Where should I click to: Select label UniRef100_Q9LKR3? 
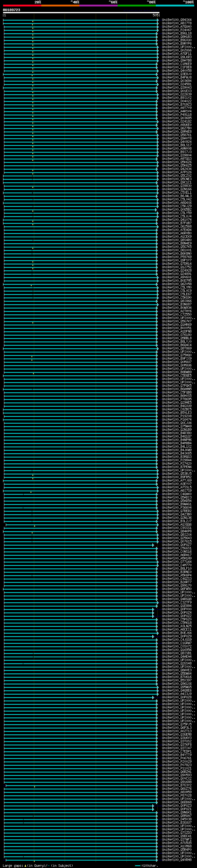176,57
